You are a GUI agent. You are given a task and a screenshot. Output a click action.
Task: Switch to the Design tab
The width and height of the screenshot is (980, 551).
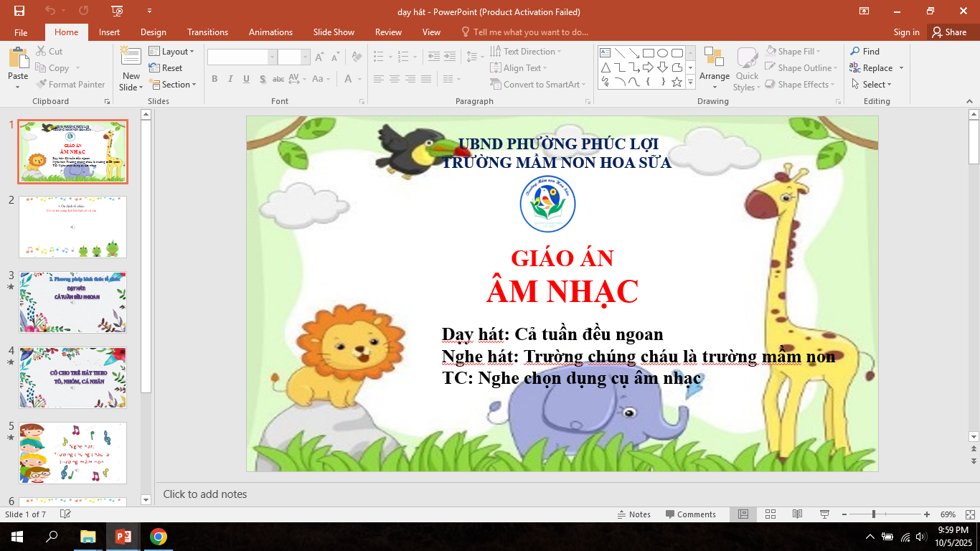[153, 32]
